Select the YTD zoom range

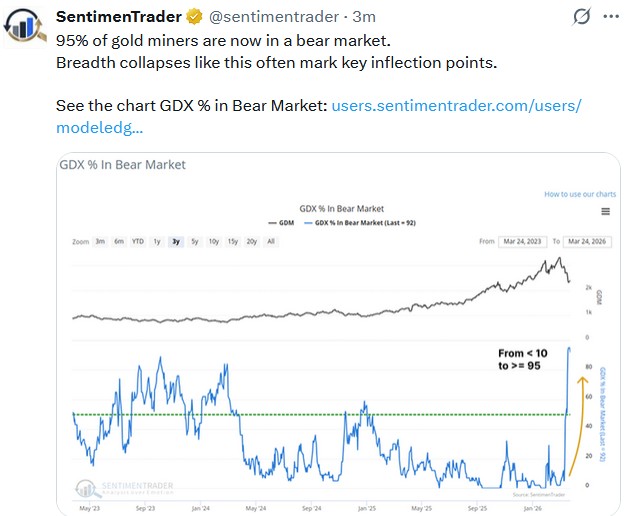[x=138, y=241]
